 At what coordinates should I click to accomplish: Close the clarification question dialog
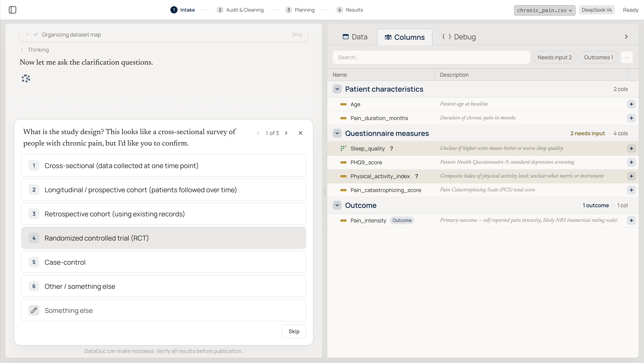tap(301, 133)
